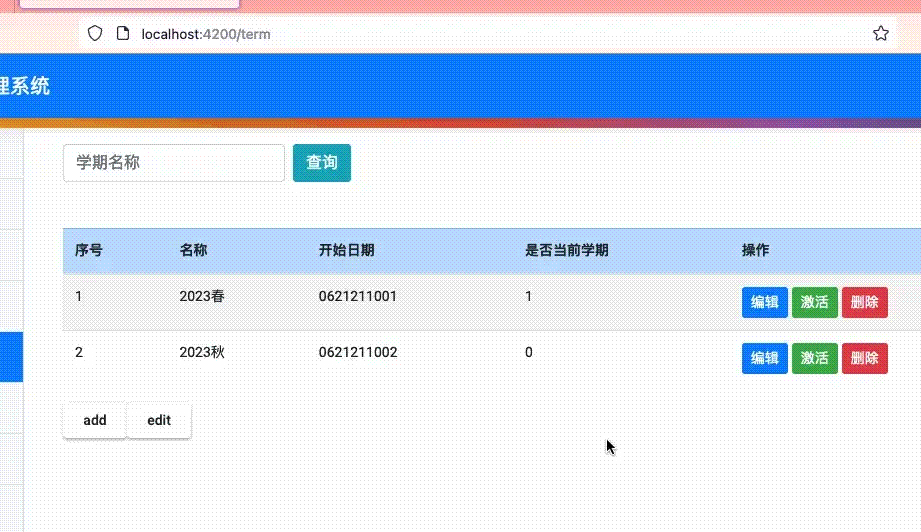This screenshot has height=532, width=921.
Task: Click the 是否当前学期 column header
Action: pyautogui.click(x=566, y=250)
